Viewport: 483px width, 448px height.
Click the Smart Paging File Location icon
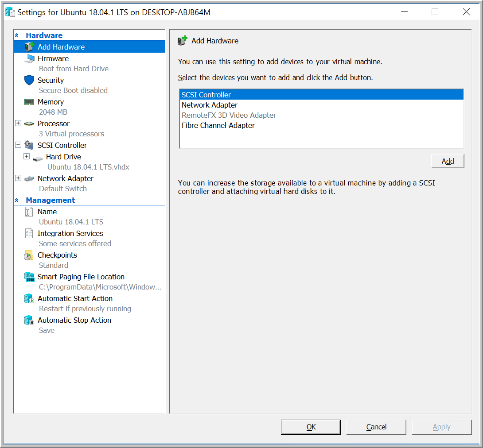point(29,277)
